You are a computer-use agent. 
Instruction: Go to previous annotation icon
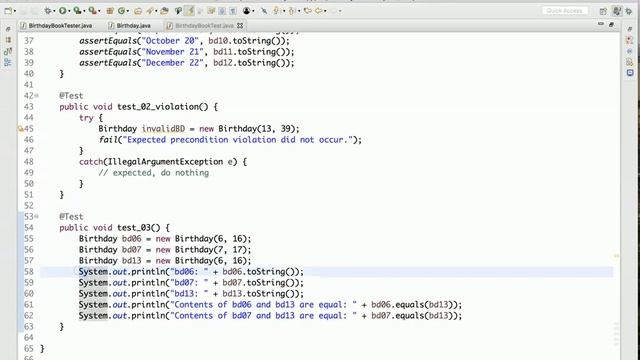(292, 11)
